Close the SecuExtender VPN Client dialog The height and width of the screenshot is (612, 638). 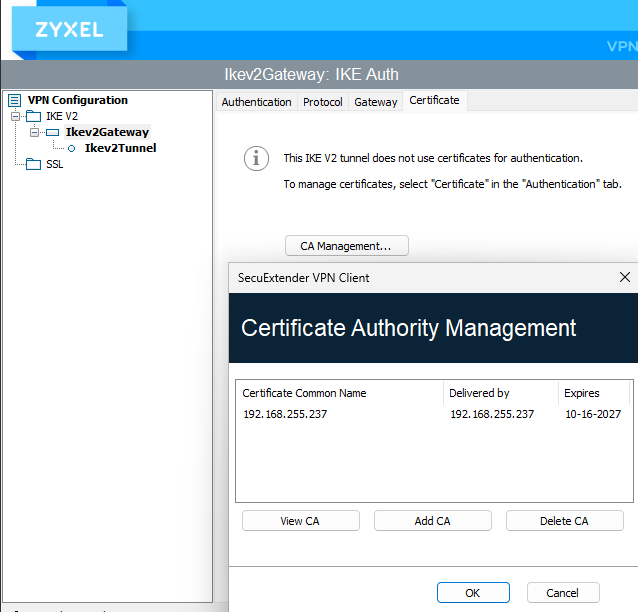click(x=625, y=278)
